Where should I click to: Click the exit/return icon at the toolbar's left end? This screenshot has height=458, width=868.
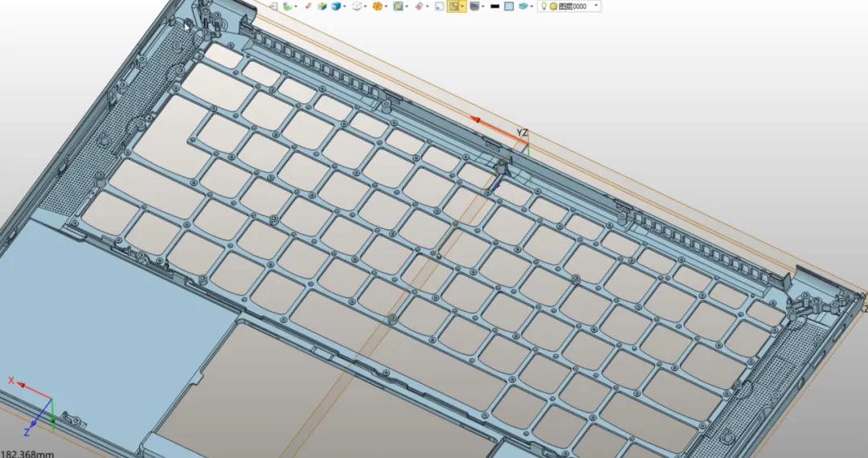(x=273, y=6)
